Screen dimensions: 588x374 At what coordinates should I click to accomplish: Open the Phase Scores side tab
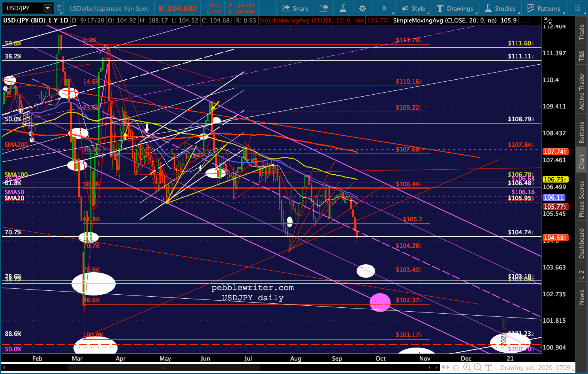coord(581,199)
